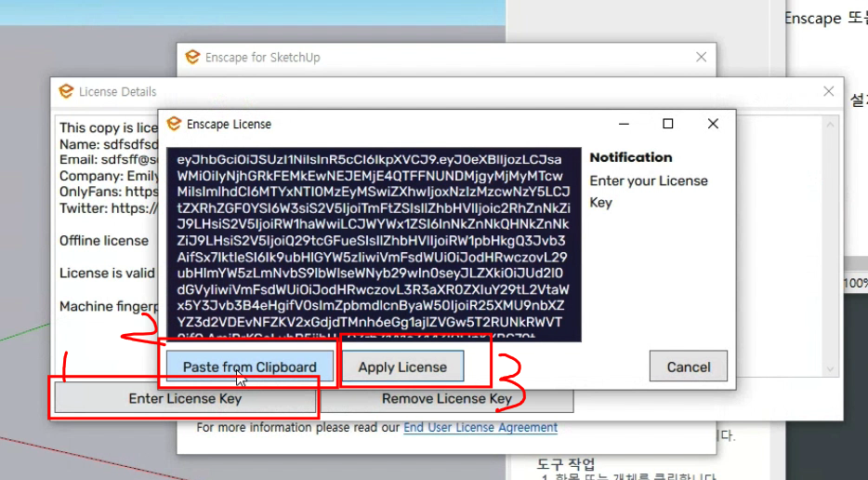Close the License Details window
Viewport: 868px width, 480px height.
tap(828, 91)
